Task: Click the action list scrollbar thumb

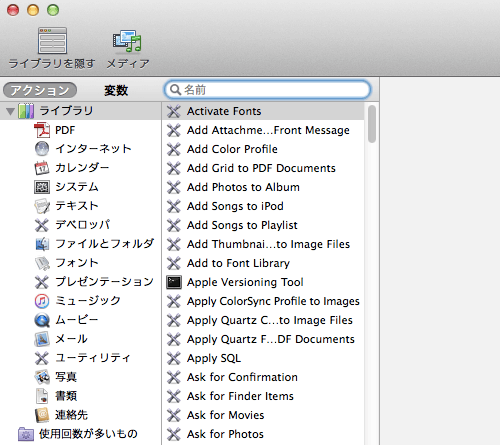Action: (x=372, y=124)
